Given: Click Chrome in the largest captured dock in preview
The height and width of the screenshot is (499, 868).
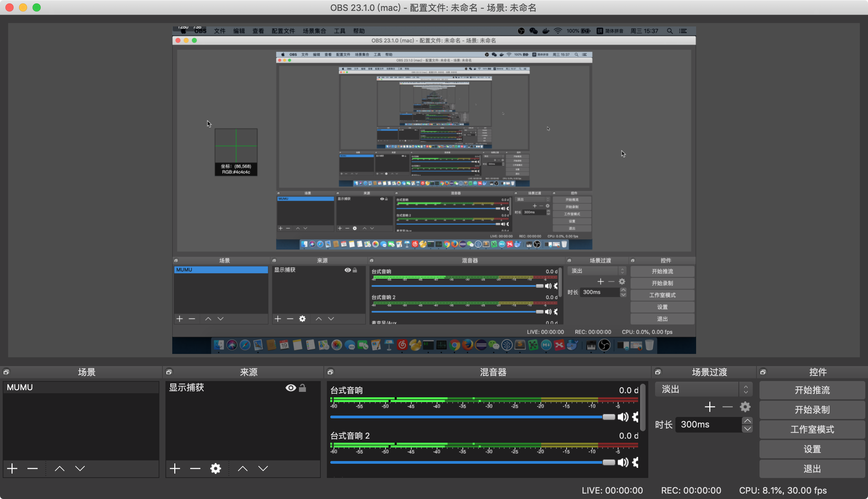Looking at the screenshot, I should (x=454, y=345).
